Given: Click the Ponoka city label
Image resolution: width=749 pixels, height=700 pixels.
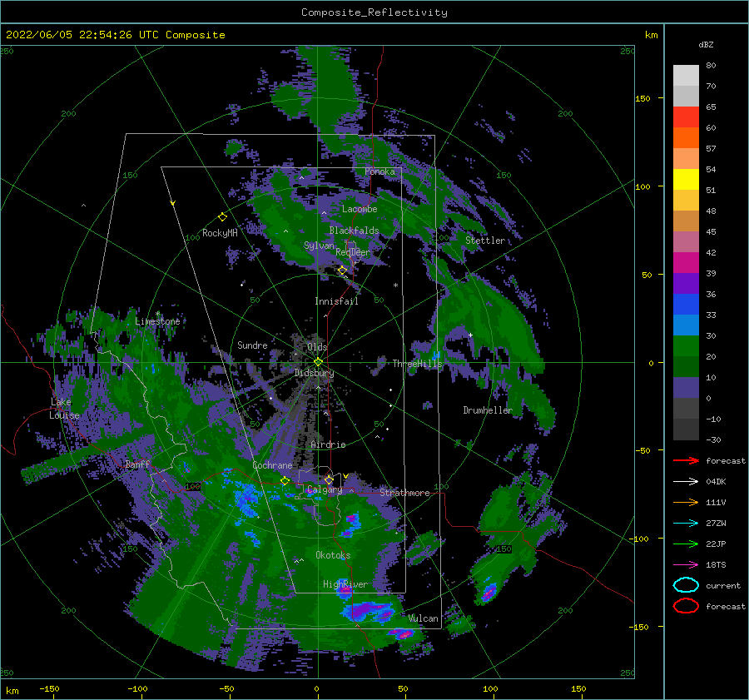Looking at the screenshot, I should (379, 171).
